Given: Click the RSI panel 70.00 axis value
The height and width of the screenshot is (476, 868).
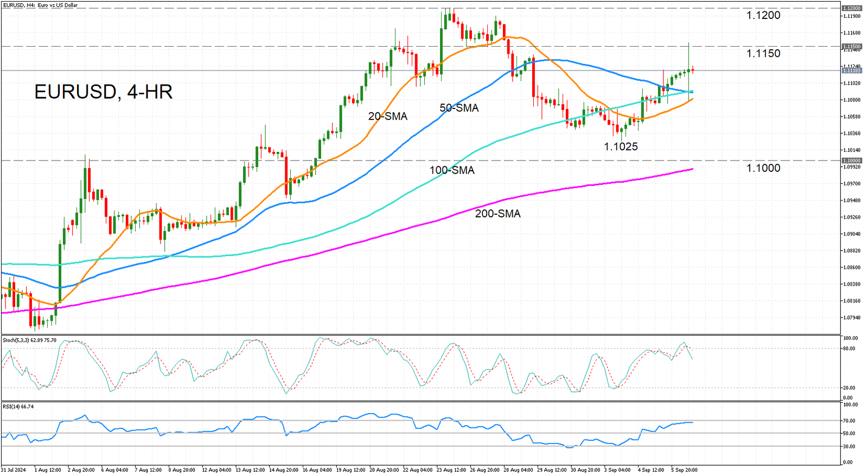Looking at the screenshot, I should point(850,421).
